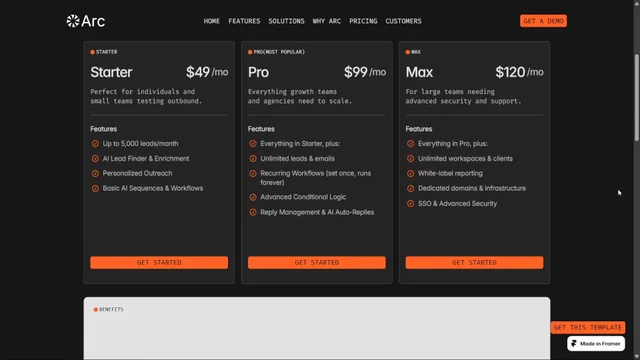Click the Framer logo icon in badge
Viewport: 640px width, 360px height.
tap(574, 344)
